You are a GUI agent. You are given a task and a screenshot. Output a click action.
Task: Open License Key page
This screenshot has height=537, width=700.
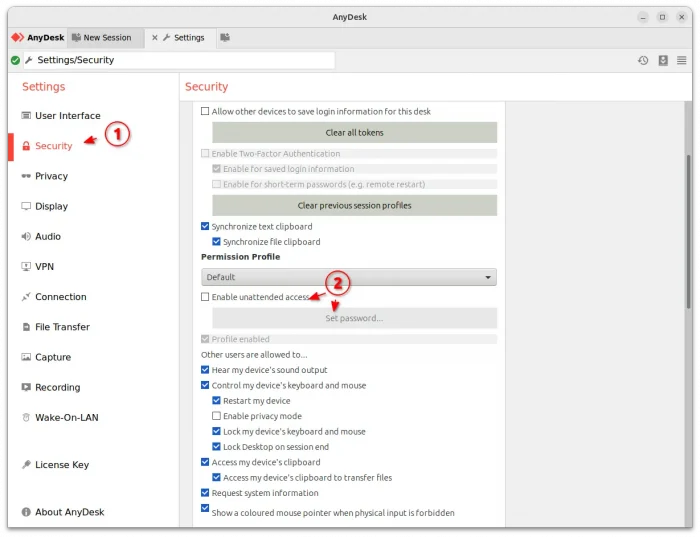point(62,465)
